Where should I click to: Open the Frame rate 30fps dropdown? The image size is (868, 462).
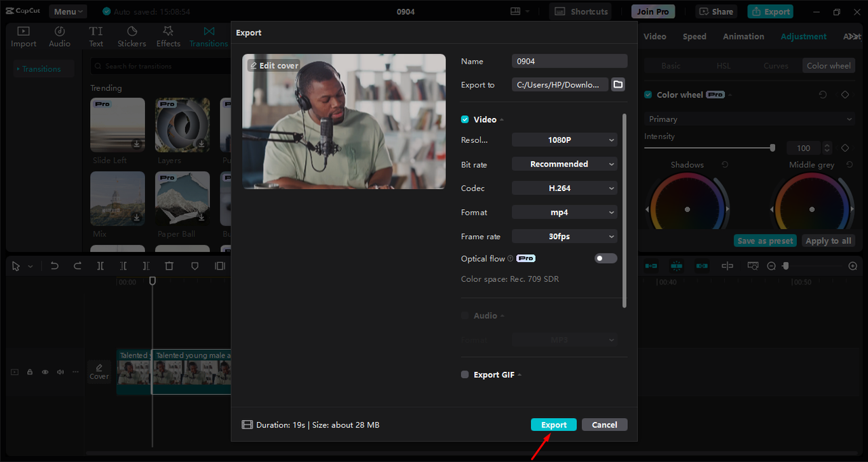pos(565,236)
